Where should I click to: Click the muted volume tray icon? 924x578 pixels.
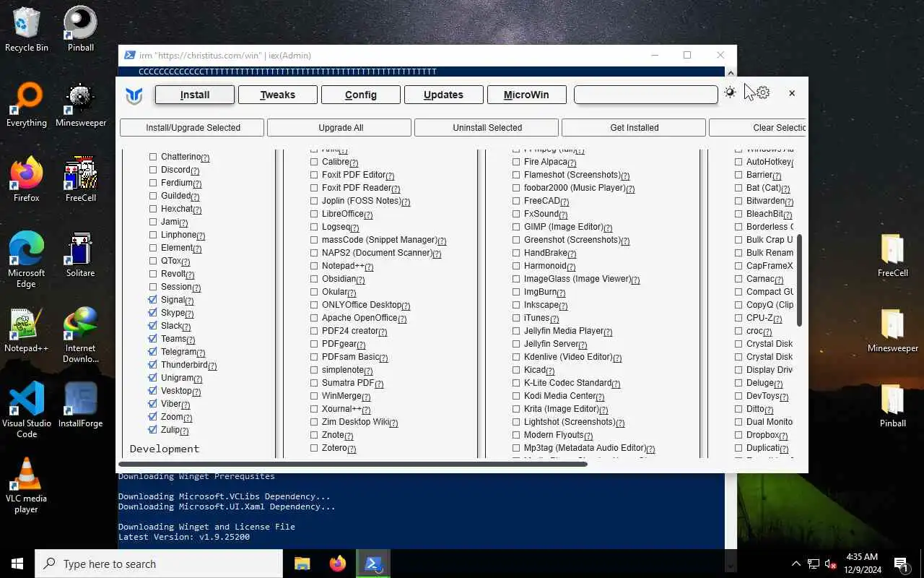pos(831,564)
